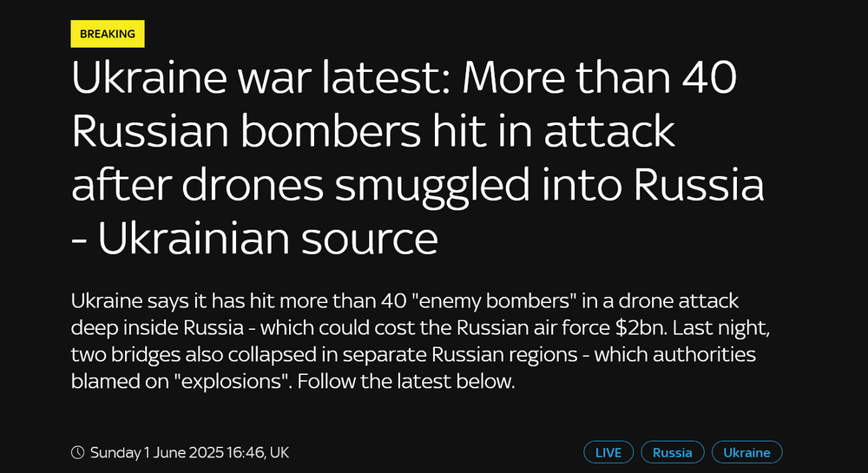Click the yellow BREAKING badge

point(108,34)
